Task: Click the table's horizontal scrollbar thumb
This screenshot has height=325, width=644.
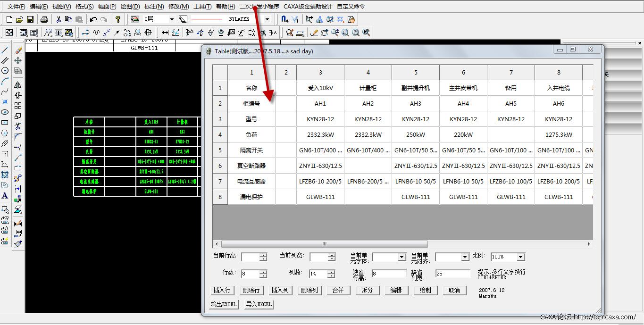Action: (x=324, y=244)
